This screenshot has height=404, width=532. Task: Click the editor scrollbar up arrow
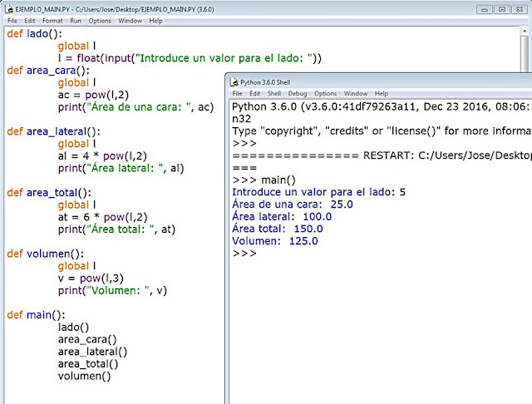tap(525, 31)
